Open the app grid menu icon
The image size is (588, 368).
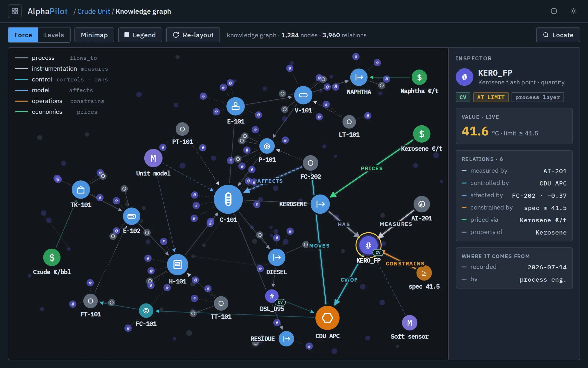click(15, 11)
